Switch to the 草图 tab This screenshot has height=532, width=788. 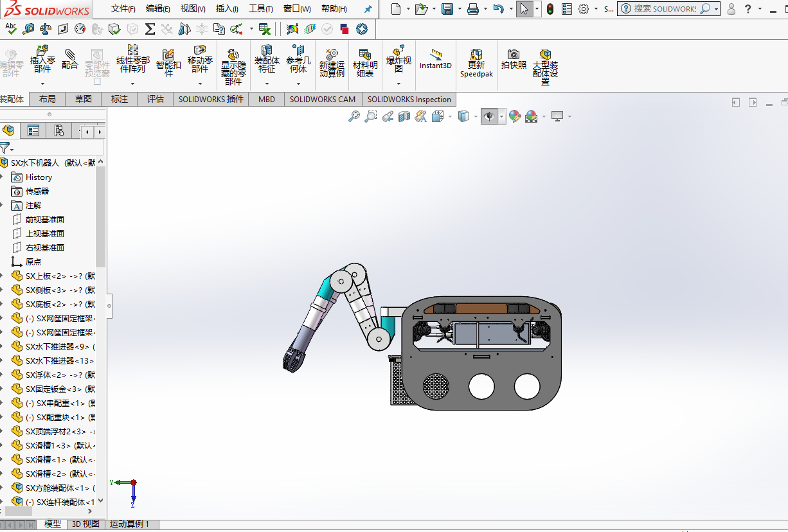tap(84, 99)
